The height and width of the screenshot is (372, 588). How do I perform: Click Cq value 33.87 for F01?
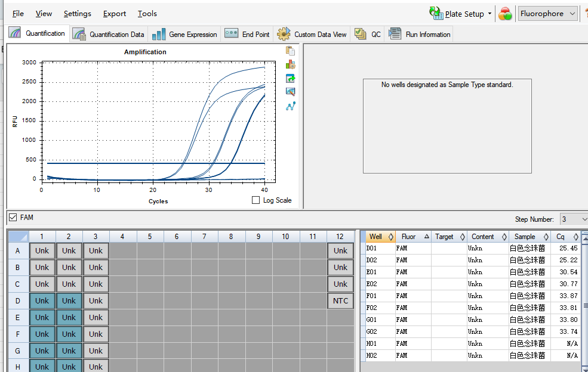(568, 296)
